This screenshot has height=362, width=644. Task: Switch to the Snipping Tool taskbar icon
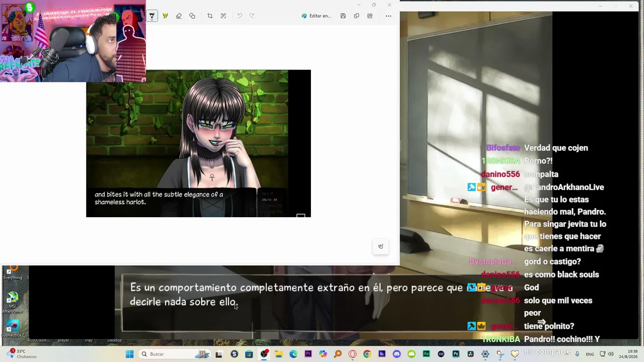[500, 354]
